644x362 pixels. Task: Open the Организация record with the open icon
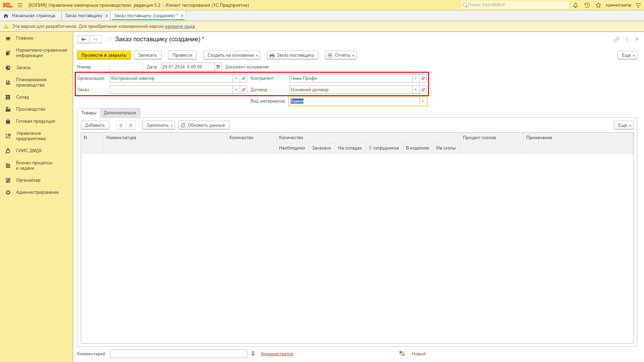click(x=244, y=78)
